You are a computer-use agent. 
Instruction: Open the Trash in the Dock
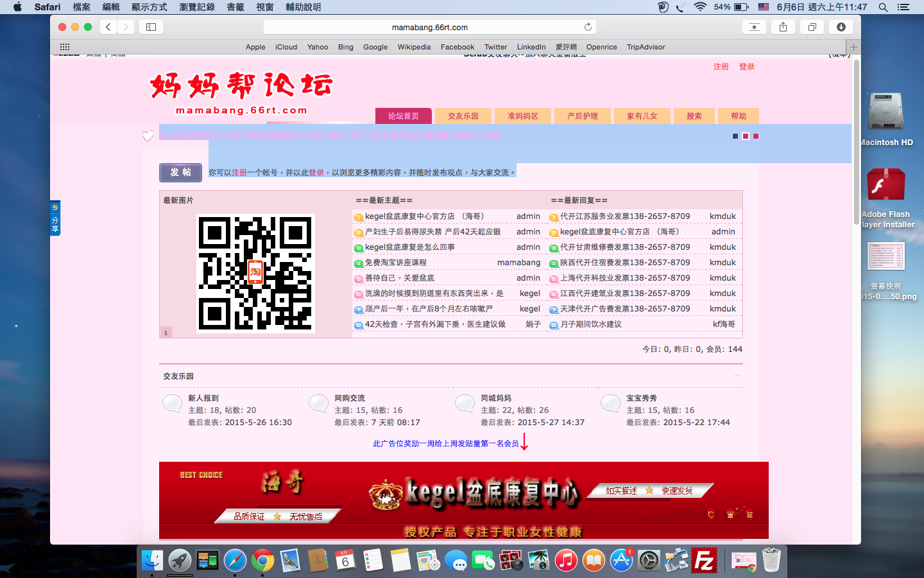[772, 561]
